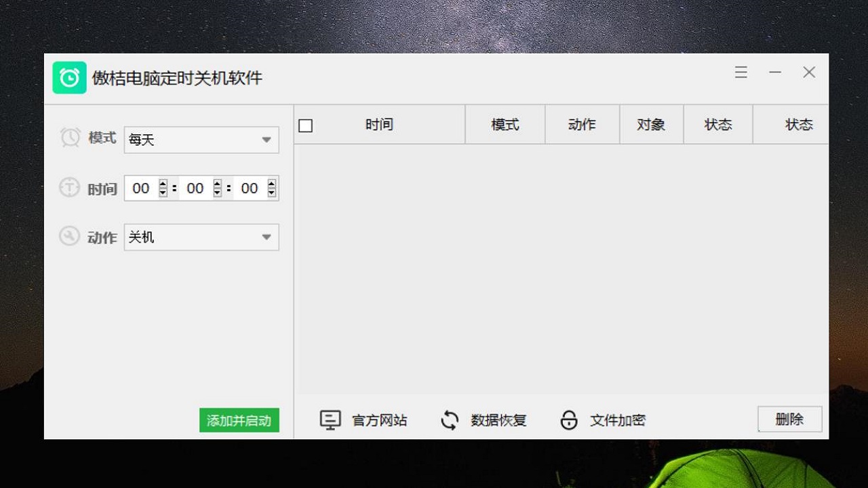The width and height of the screenshot is (868, 488).
Task: Toggle the select-all checkbox in the table header
Action: click(305, 125)
